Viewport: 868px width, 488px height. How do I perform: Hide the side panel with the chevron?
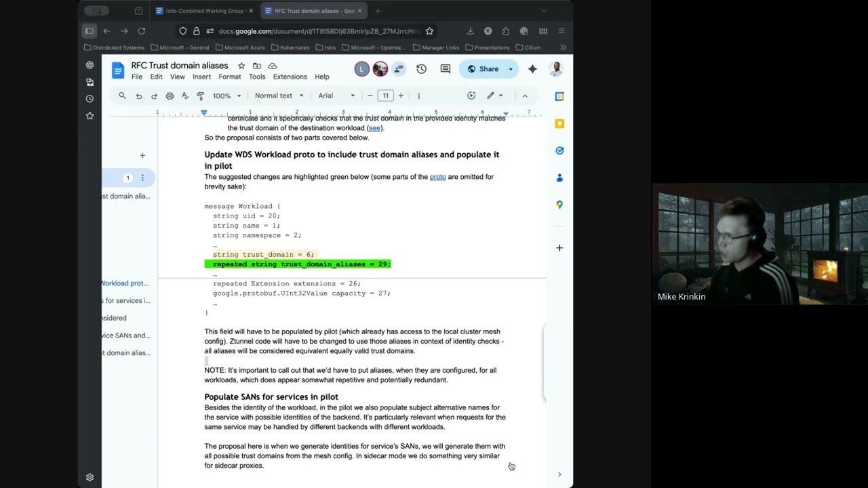click(559, 474)
